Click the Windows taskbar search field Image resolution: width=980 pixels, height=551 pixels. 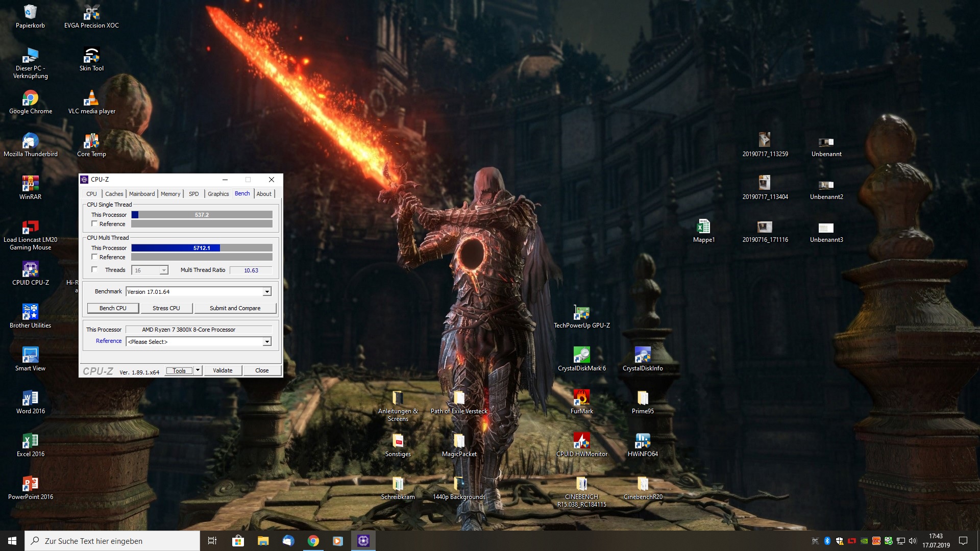pyautogui.click(x=112, y=541)
